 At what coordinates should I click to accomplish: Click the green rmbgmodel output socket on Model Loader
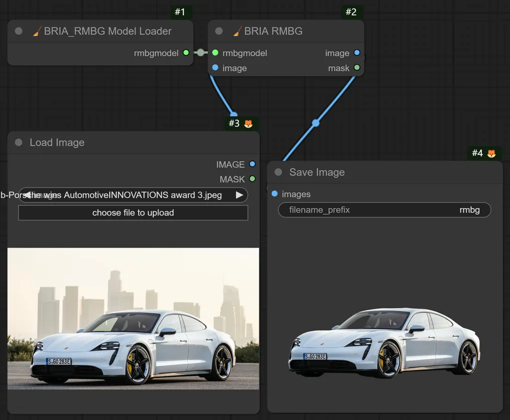pyautogui.click(x=187, y=53)
